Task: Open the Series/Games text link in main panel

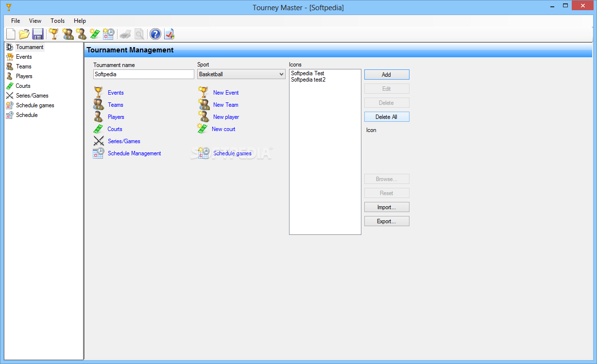Action: [x=124, y=141]
